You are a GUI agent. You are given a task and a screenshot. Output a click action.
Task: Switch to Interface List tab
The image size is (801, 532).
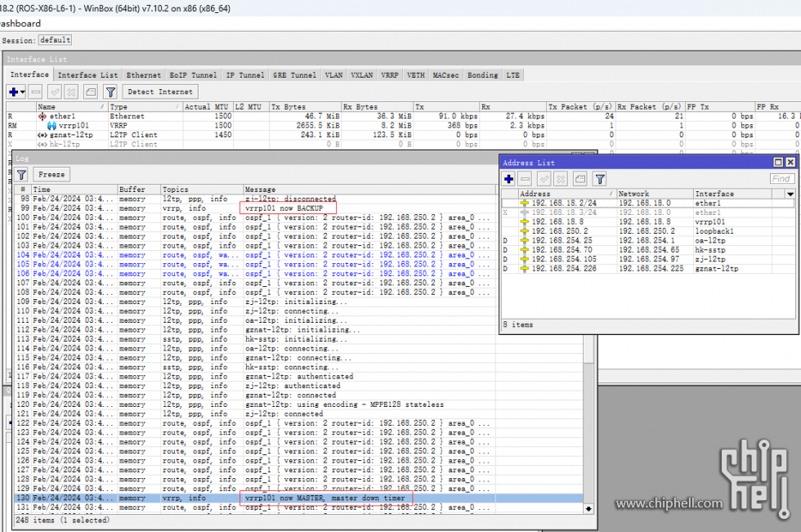click(x=87, y=75)
